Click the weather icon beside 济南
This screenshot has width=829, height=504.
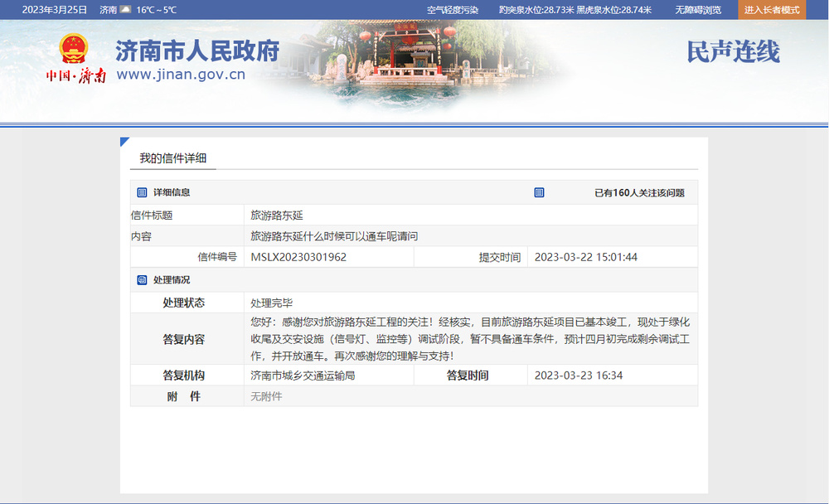click(x=126, y=10)
